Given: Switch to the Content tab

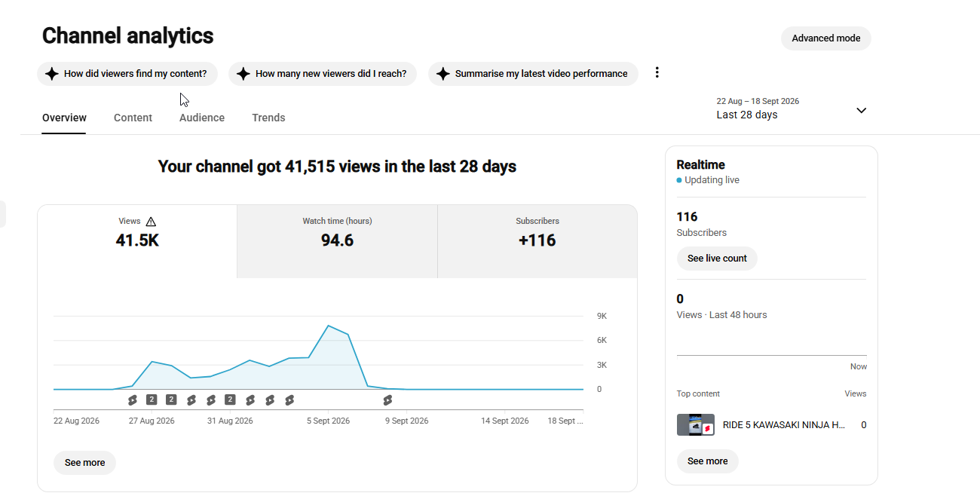Looking at the screenshot, I should [133, 118].
